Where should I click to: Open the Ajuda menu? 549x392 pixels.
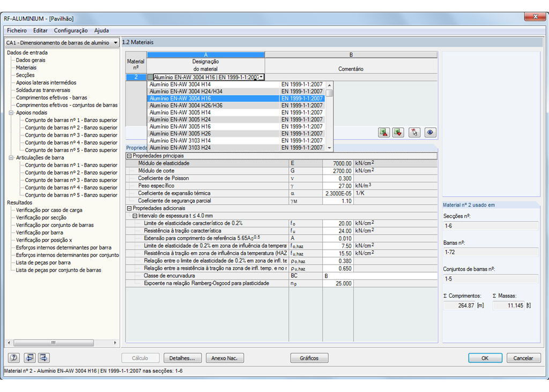coord(101,31)
